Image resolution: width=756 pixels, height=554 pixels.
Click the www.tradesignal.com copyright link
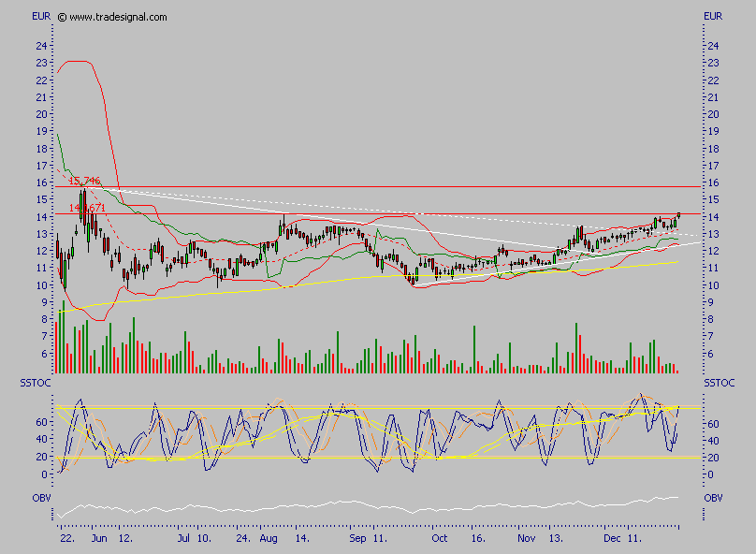112,17
